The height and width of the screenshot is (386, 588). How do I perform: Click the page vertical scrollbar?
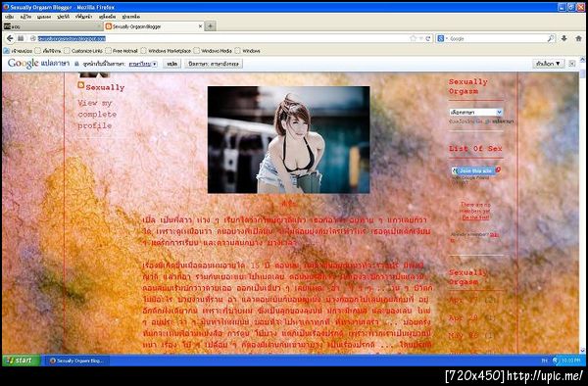point(582,205)
